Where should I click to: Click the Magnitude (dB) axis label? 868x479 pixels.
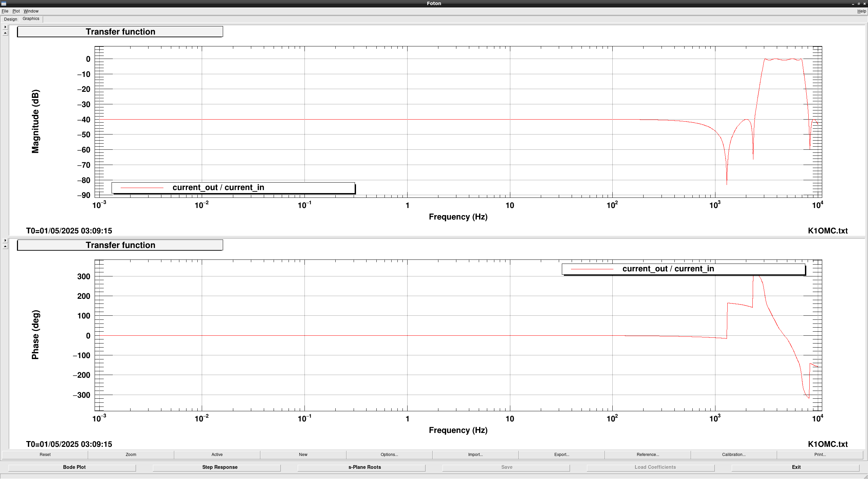pyautogui.click(x=35, y=121)
